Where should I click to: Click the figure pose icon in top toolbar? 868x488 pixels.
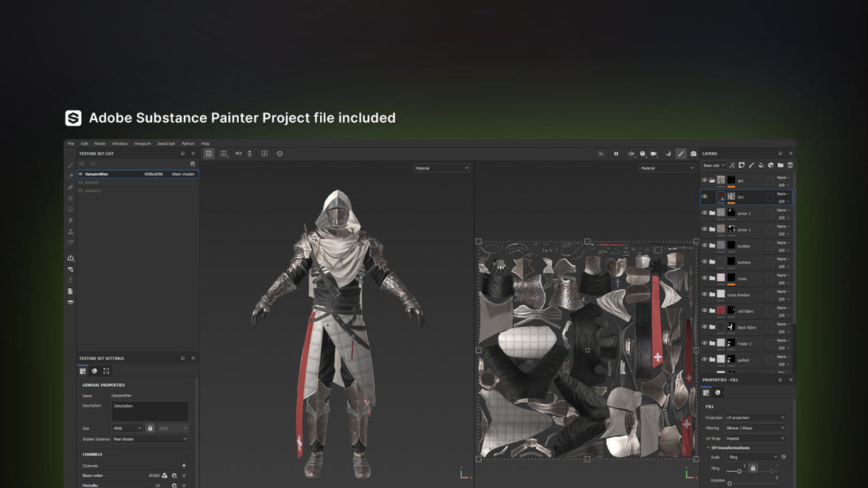(x=250, y=154)
